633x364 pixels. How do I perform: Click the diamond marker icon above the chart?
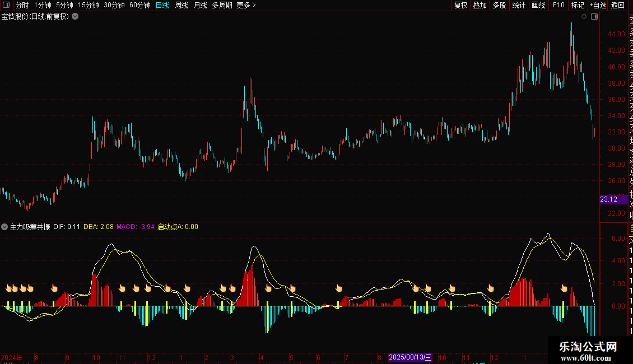coord(584,17)
